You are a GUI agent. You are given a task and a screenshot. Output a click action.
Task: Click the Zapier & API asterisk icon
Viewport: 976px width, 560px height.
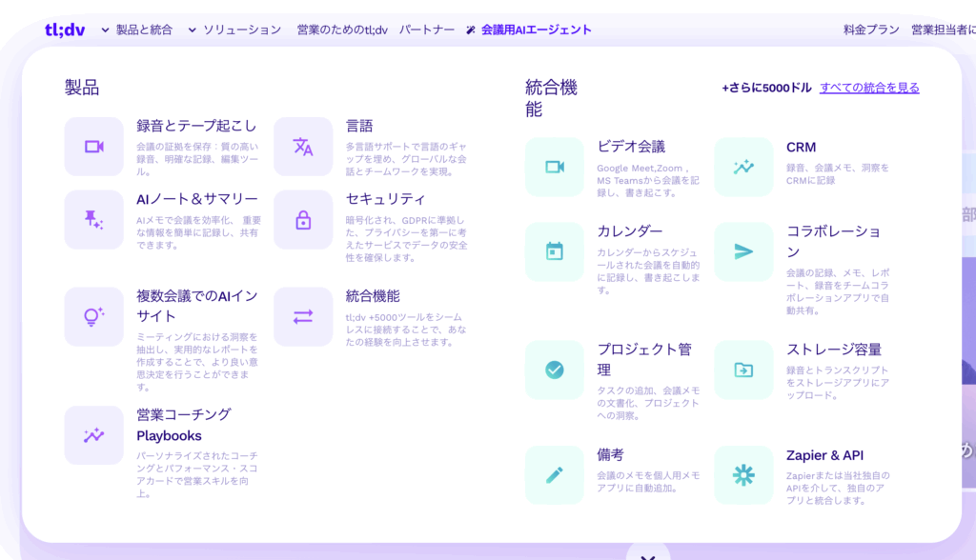point(743,475)
